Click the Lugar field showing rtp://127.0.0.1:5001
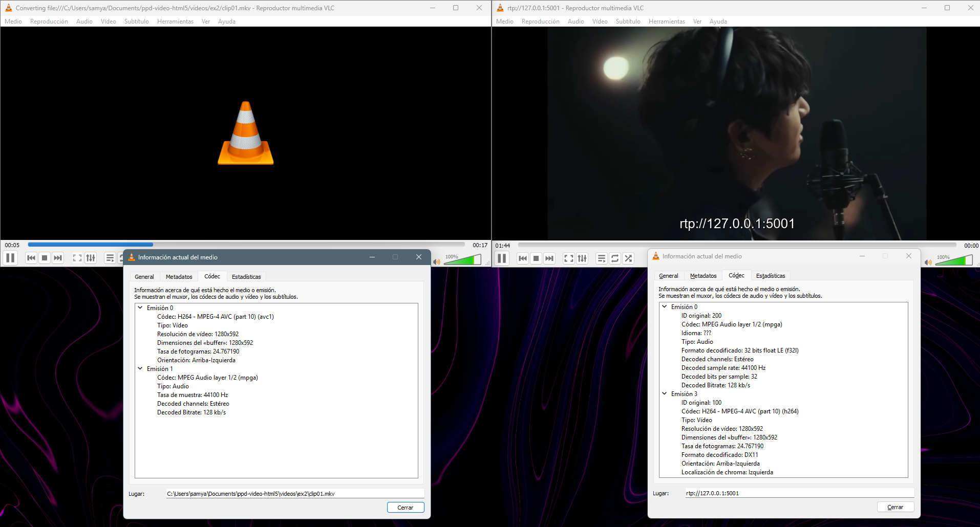 (800, 493)
